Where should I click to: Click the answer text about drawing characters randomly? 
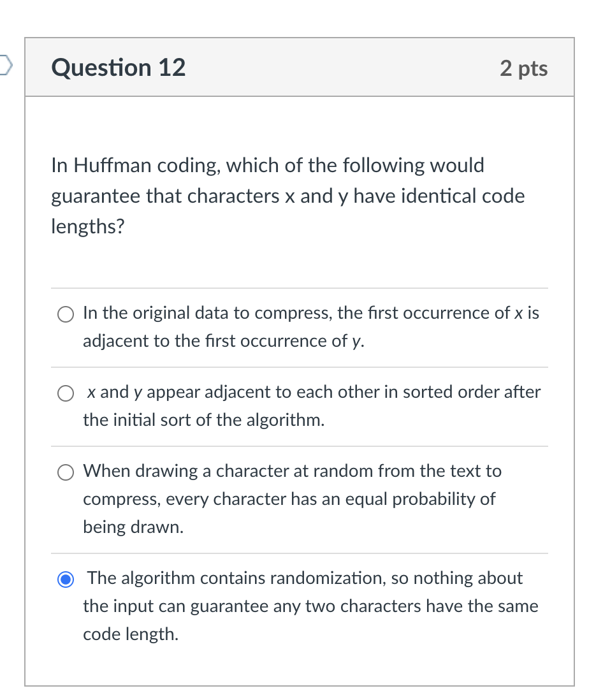(x=287, y=499)
